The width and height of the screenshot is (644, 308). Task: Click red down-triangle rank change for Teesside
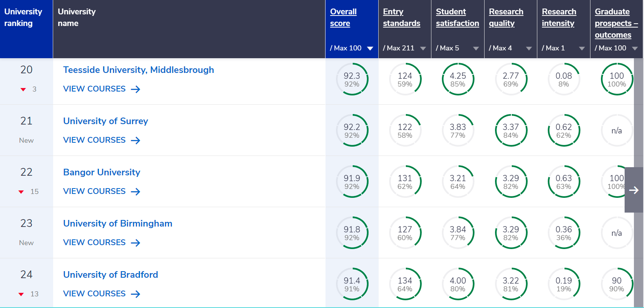pos(23,90)
